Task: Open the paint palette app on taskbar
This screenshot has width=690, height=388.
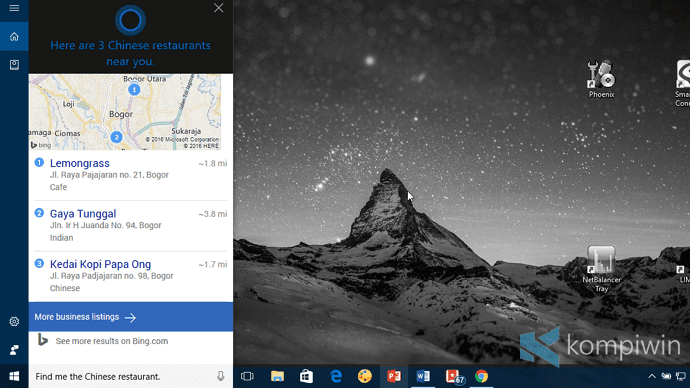Action: click(x=365, y=376)
